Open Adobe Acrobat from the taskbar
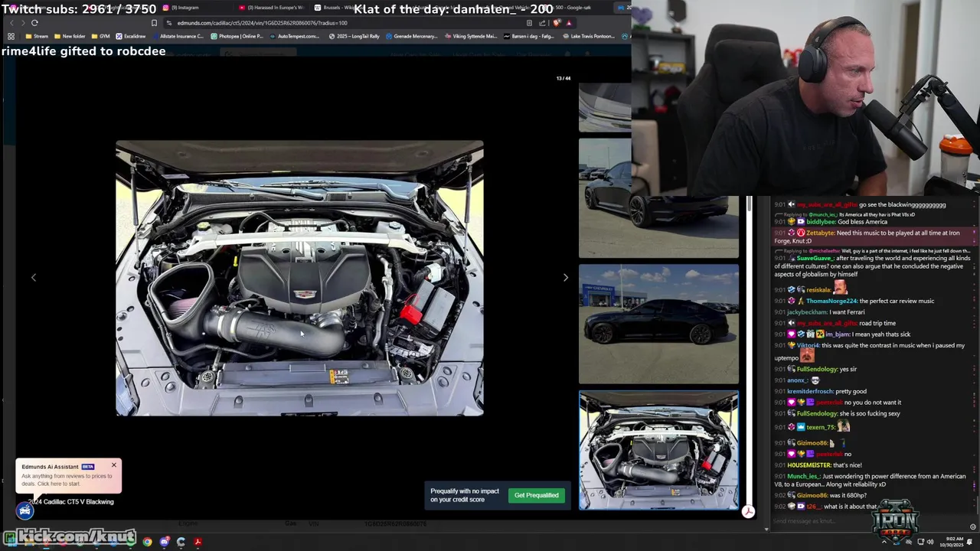Screen dimensions: 980x551 198,542
